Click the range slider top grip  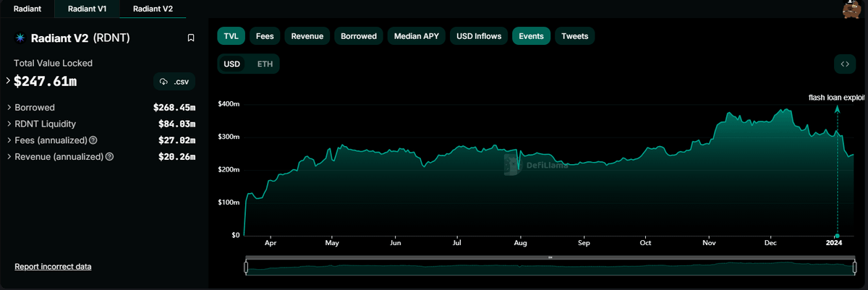550,257
